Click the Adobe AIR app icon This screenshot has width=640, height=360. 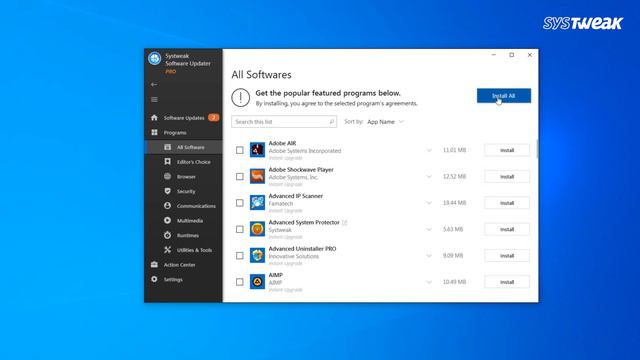click(258, 150)
